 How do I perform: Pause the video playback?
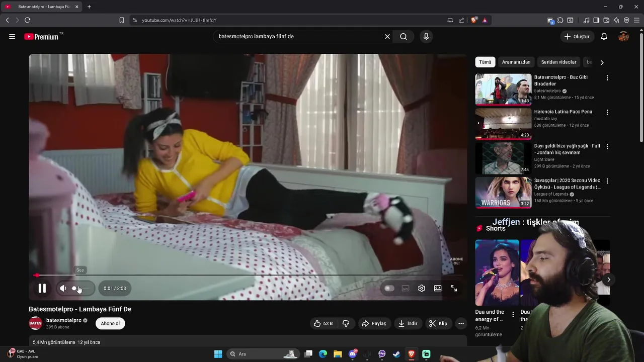pyautogui.click(x=42, y=288)
